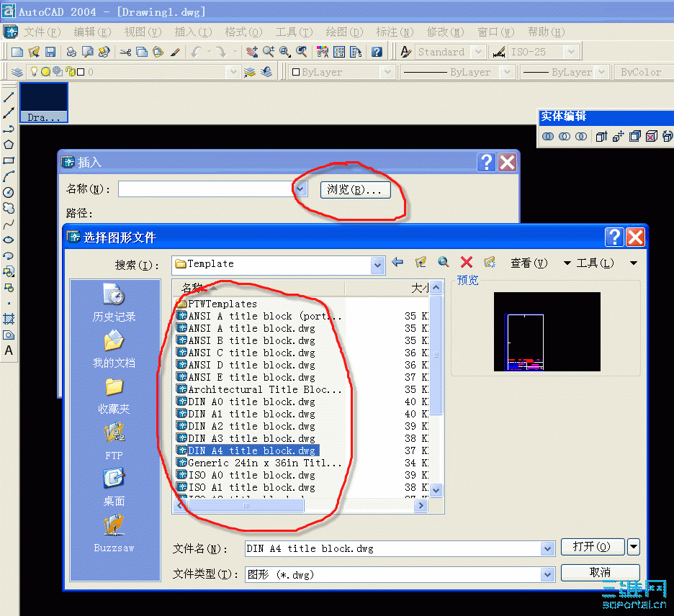Click the 浏览 button in the Insert dialog
The width and height of the screenshot is (674, 616).
click(x=354, y=189)
